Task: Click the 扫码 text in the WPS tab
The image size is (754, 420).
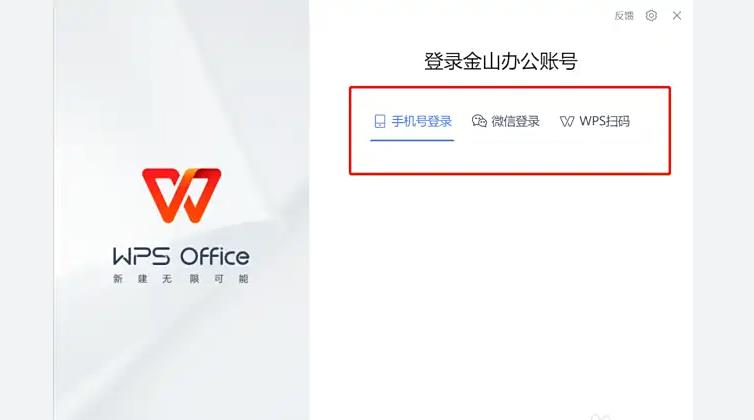Action: pyautogui.click(x=617, y=121)
